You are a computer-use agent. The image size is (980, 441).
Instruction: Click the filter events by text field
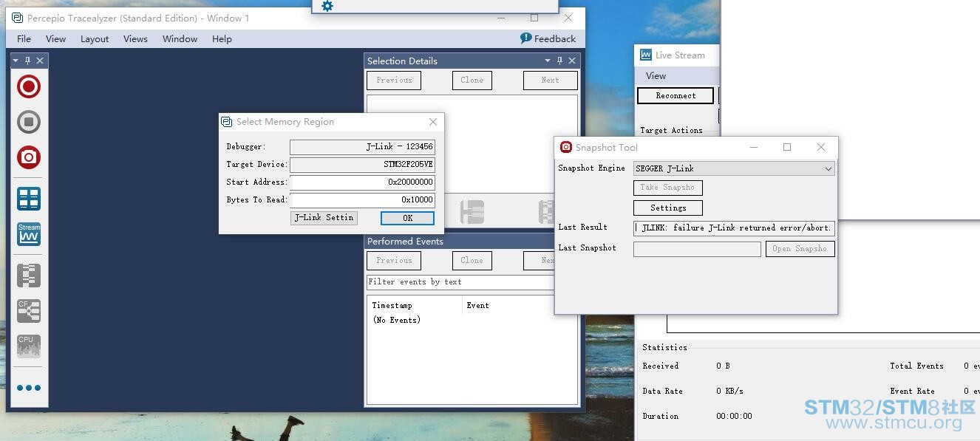pyautogui.click(x=460, y=281)
